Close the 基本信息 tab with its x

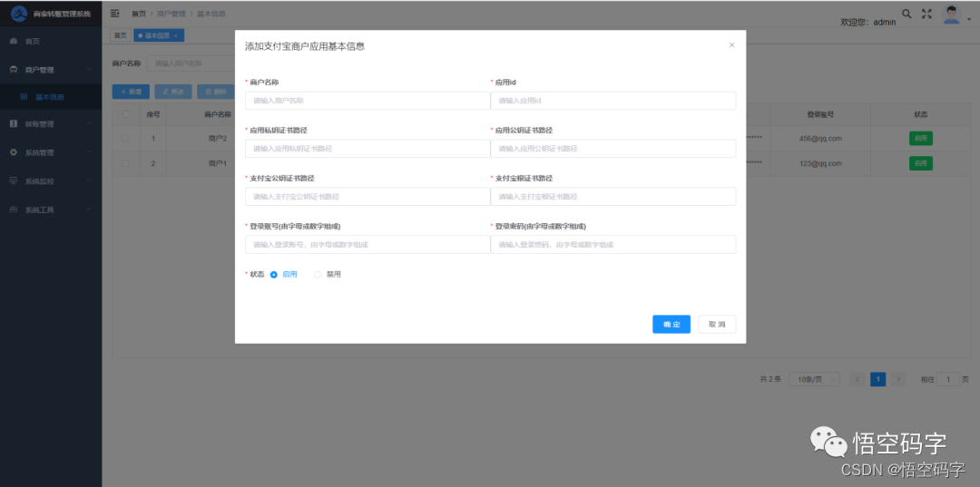click(x=176, y=36)
